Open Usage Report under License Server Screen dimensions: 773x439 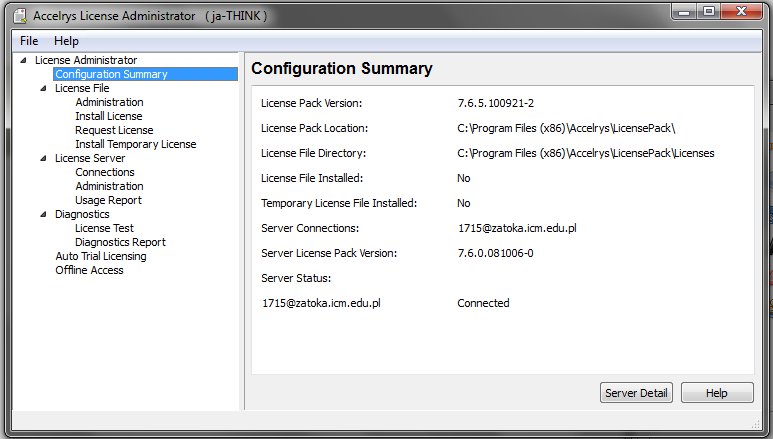108,200
